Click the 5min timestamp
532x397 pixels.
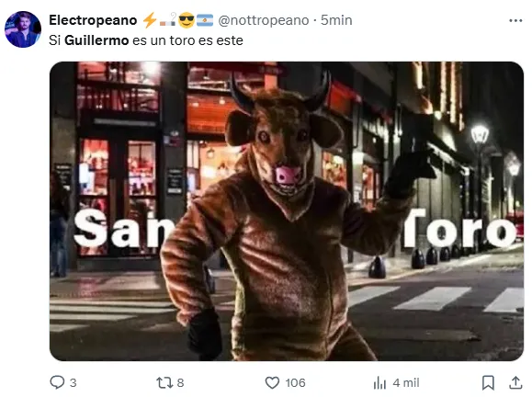[x=336, y=20]
